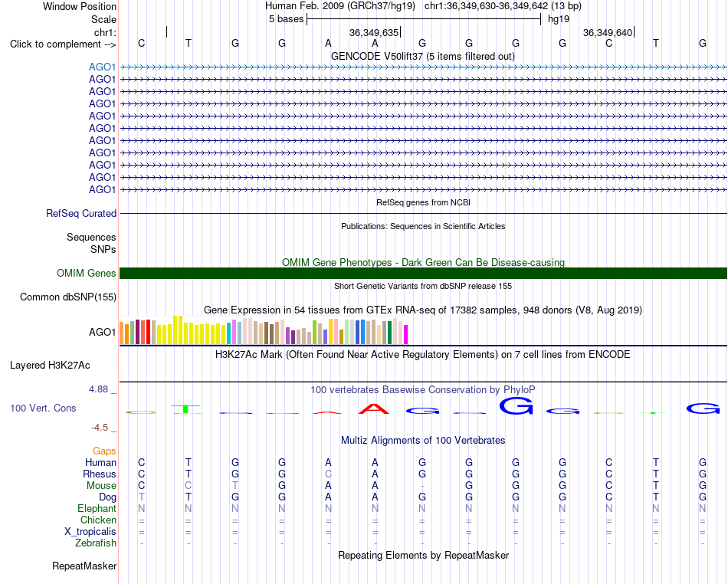The height and width of the screenshot is (584, 728).
Task: Open the "100 vertebrates Basewise Conservation by PhyloP" title
Action: (x=423, y=390)
